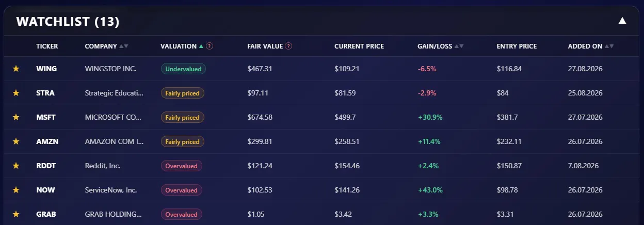Click the Overvalued badge for NOW
Screen dimensions: 644x225
[182, 190]
